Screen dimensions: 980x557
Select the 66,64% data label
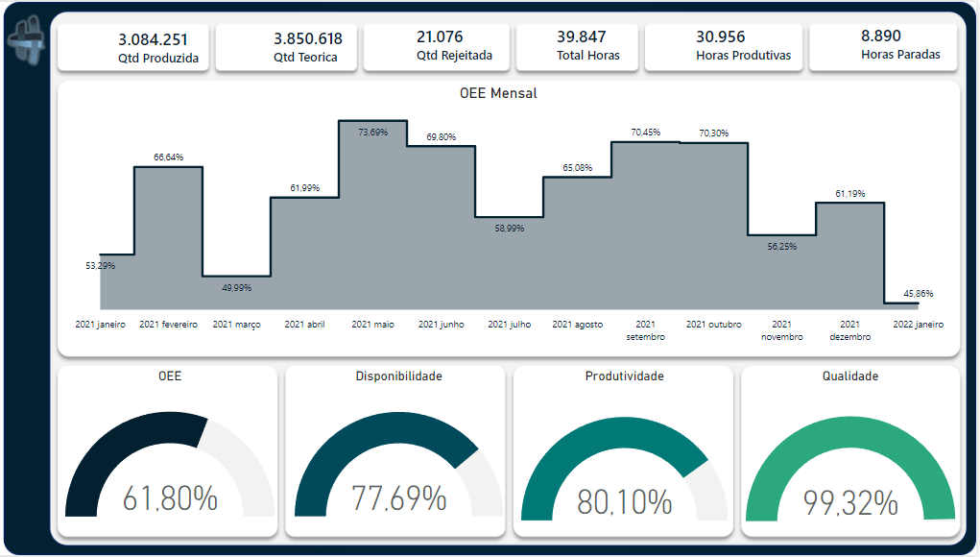[x=169, y=157]
